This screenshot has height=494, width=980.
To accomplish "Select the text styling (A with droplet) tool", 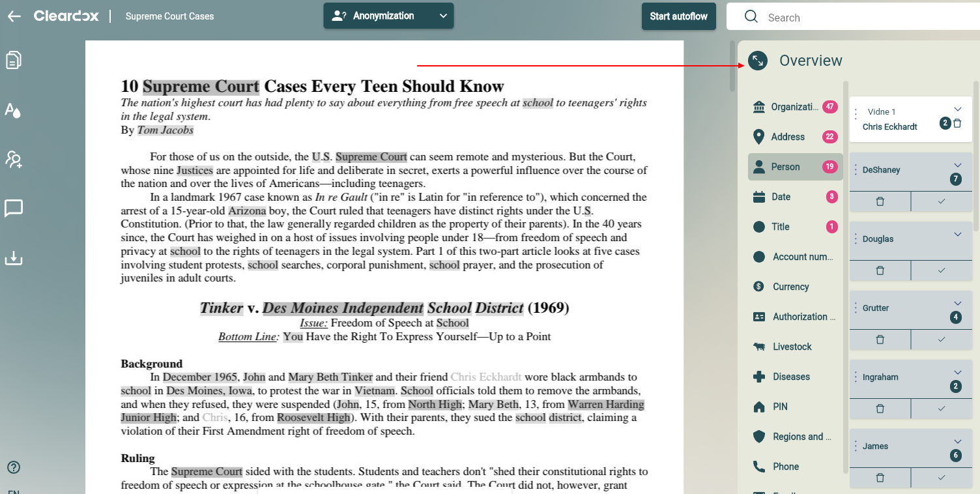I will pos(13,111).
